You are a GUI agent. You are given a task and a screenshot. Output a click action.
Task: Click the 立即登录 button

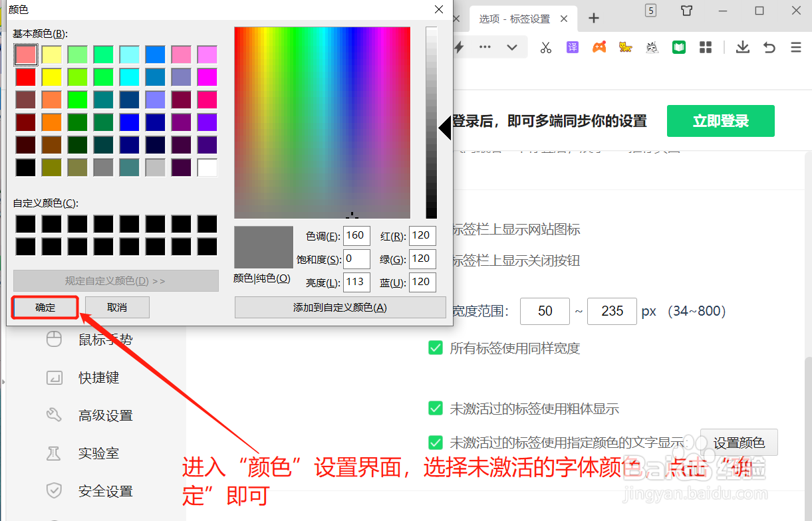click(720, 121)
